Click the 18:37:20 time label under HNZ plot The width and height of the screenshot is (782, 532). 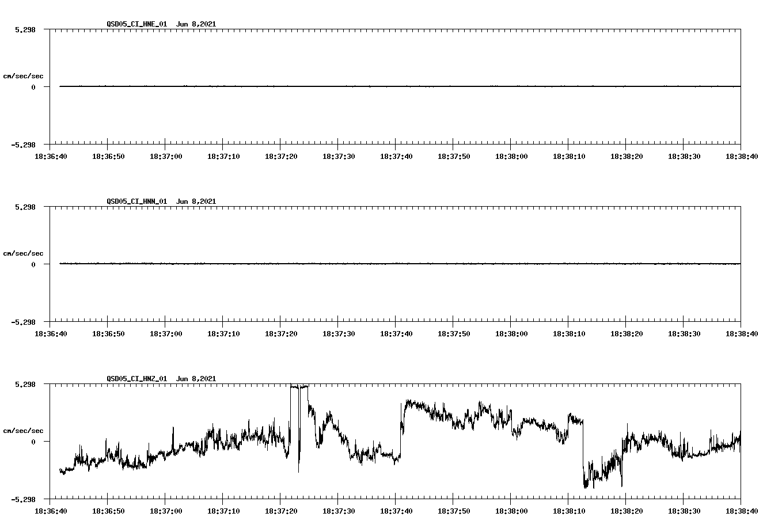tap(281, 511)
